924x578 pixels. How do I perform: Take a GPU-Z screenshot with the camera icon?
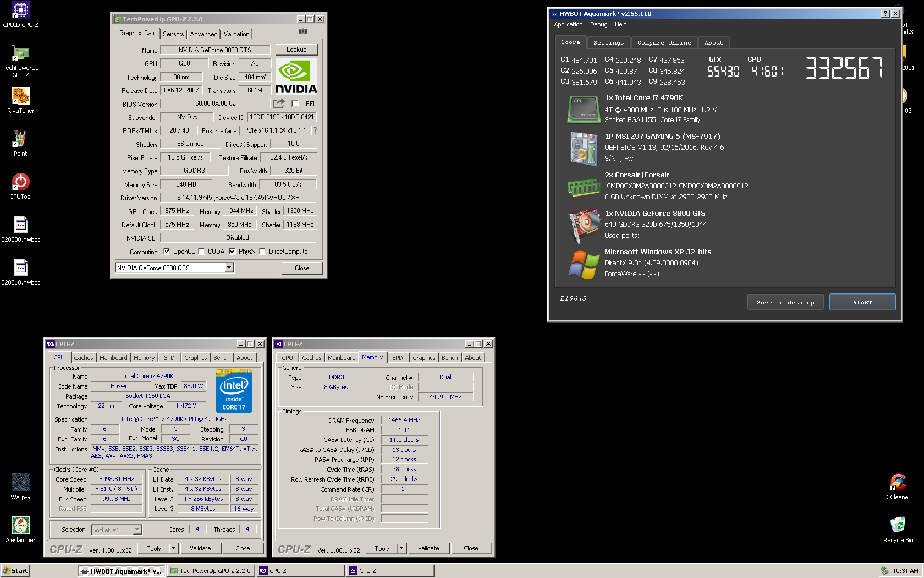pyautogui.click(x=303, y=31)
